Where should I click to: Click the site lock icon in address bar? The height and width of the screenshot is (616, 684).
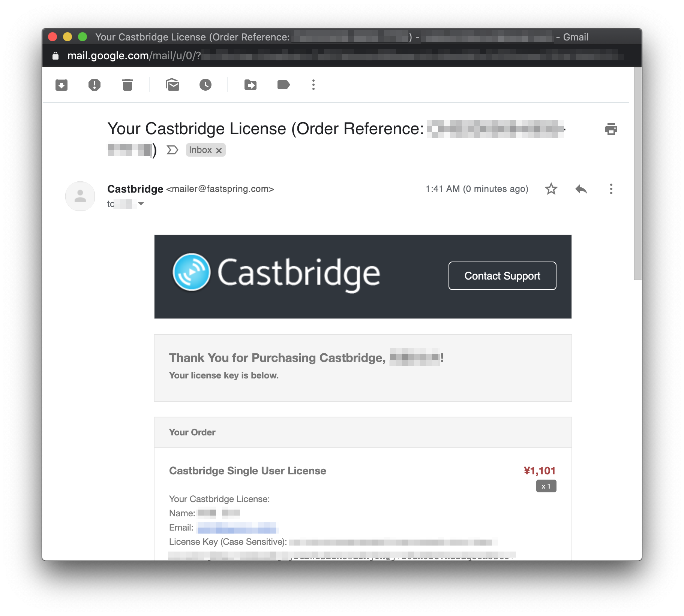click(x=55, y=56)
